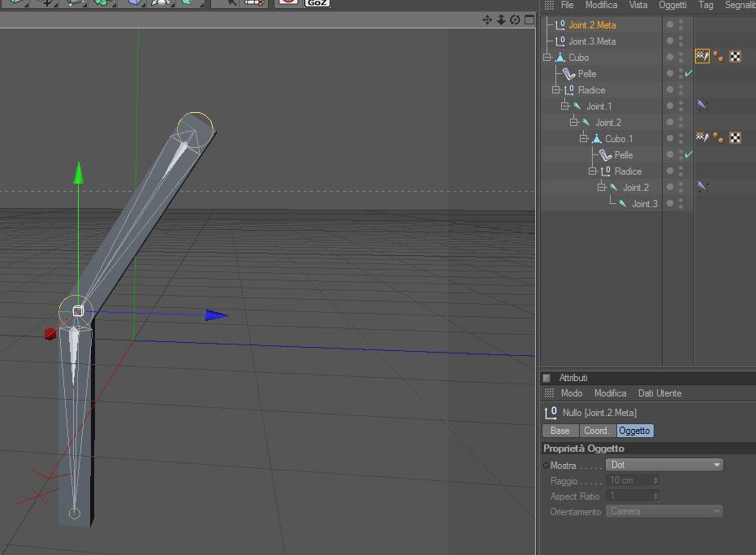Click the joint icon of Joint.1
This screenshot has width=756, height=555.
(x=577, y=106)
